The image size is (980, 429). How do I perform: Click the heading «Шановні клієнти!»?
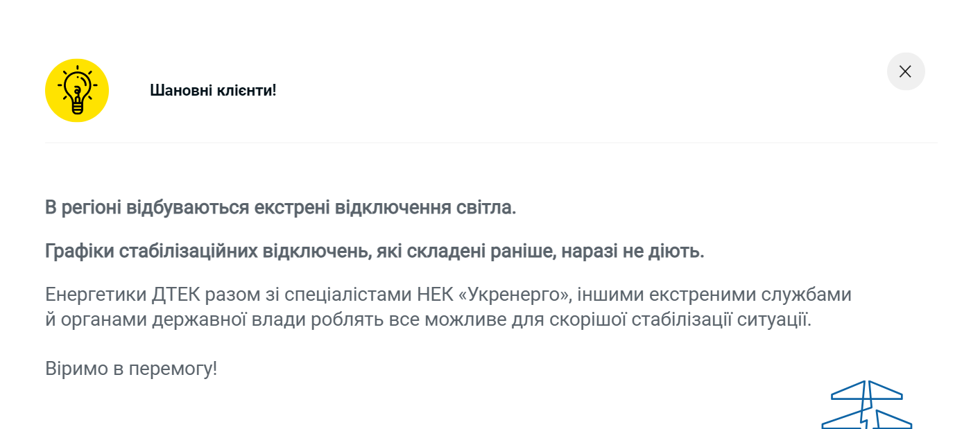[212, 90]
